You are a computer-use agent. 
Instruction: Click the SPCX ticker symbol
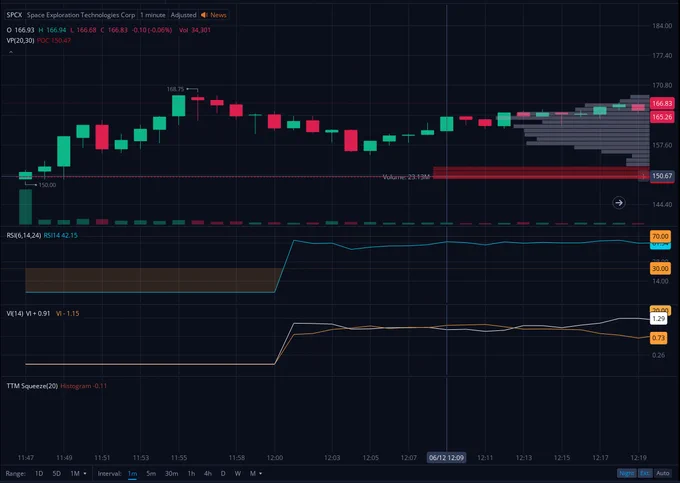(x=14, y=15)
